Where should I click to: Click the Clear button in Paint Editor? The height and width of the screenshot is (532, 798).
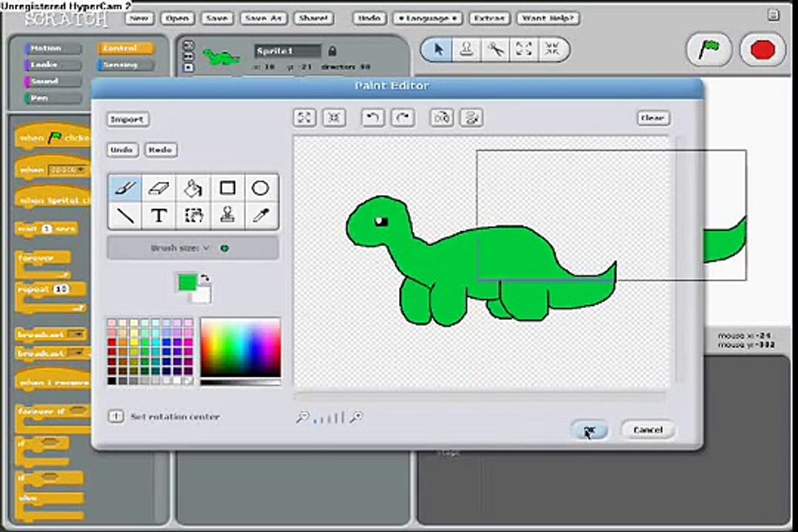pos(653,118)
